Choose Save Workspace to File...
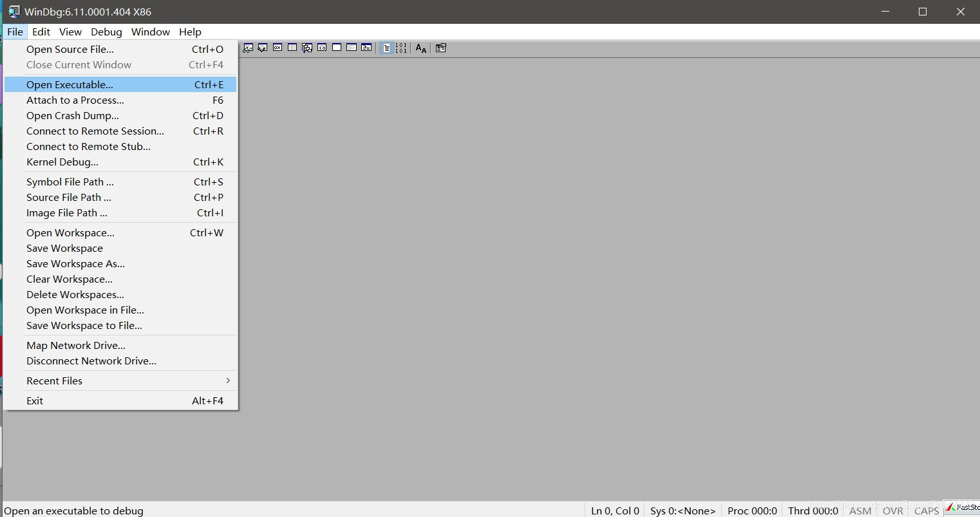This screenshot has height=517, width=980. 120,325
